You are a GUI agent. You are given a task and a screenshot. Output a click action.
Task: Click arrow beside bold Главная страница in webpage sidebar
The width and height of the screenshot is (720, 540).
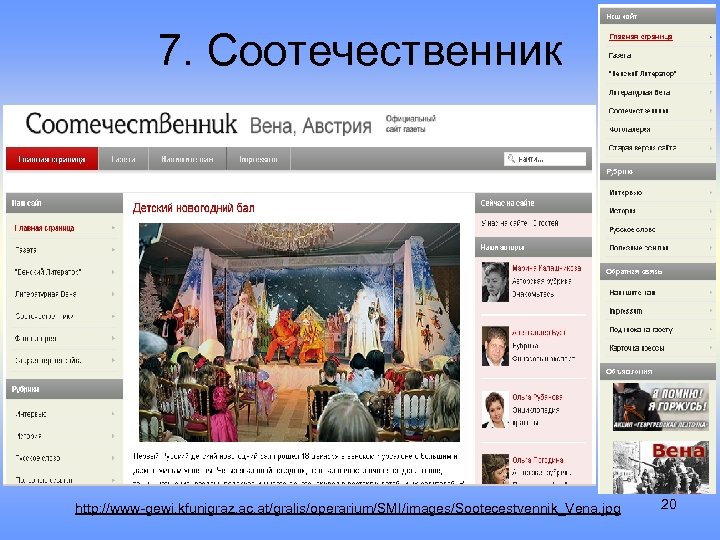pyautogui.click(x=113, y=228)
